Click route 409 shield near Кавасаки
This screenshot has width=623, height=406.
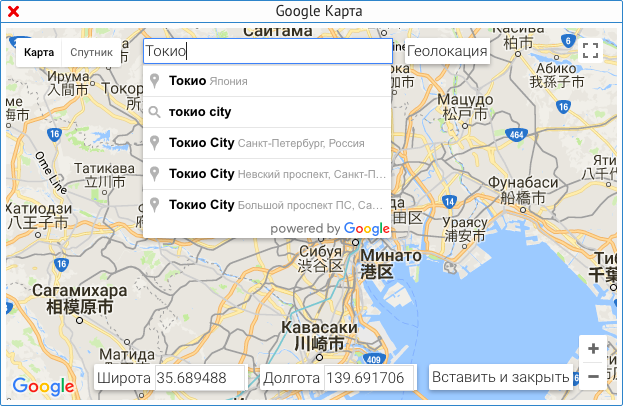point(373,360)
